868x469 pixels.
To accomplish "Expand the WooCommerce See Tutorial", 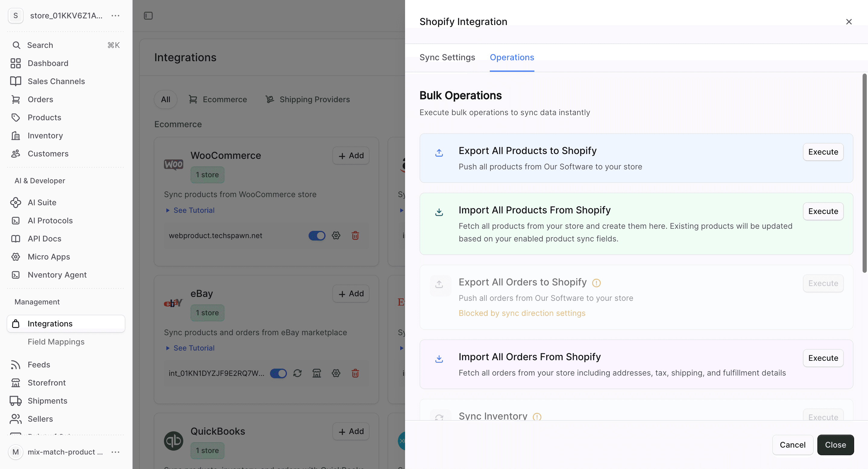I will [x=190, y=210].
